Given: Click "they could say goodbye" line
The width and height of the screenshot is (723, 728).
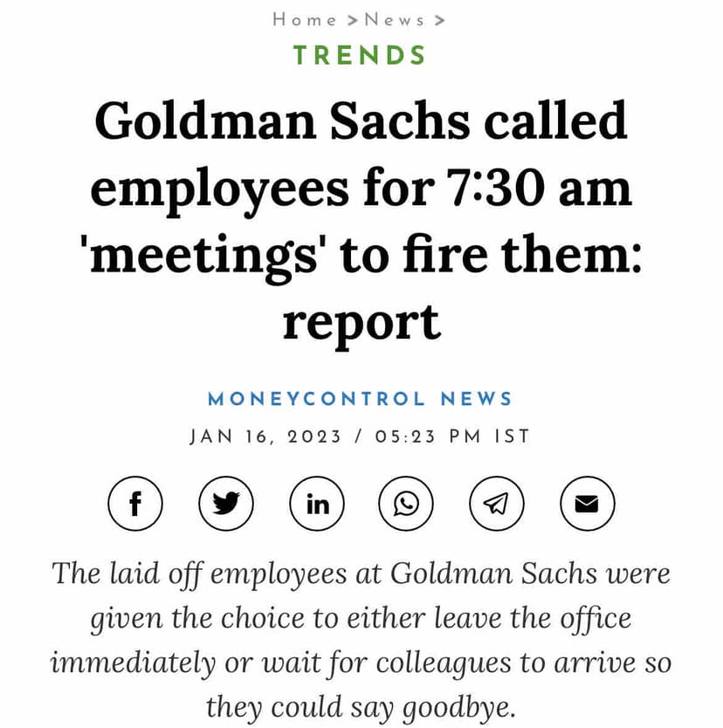Looking at the screenshot, I should coord(360,705).
